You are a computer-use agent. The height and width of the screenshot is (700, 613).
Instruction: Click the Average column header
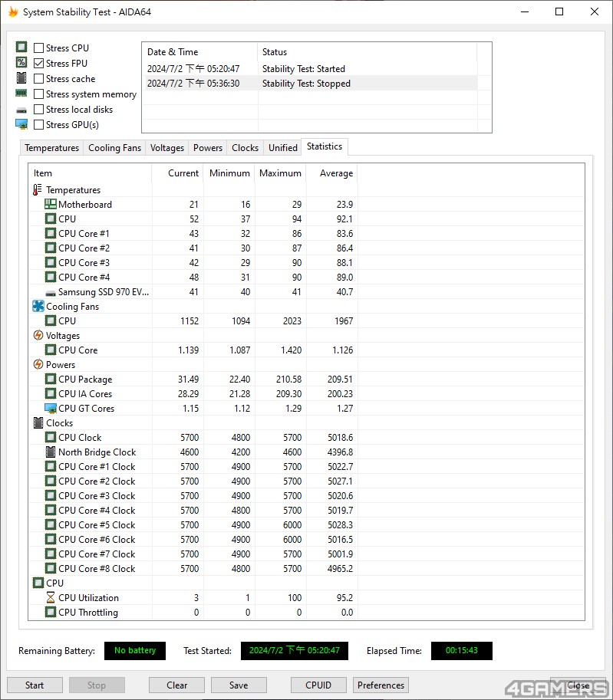[332, 173]
